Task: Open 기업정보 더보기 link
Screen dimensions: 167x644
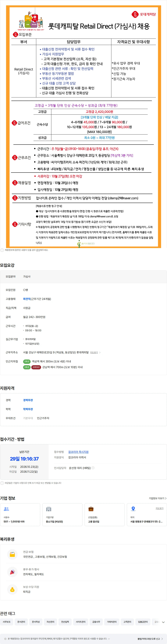Action: 157,498
